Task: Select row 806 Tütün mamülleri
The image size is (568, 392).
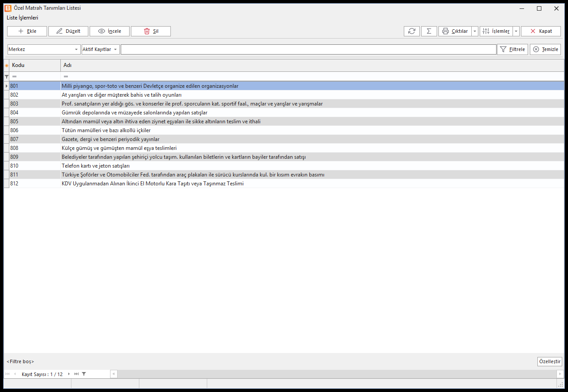Action: [284, 130]
